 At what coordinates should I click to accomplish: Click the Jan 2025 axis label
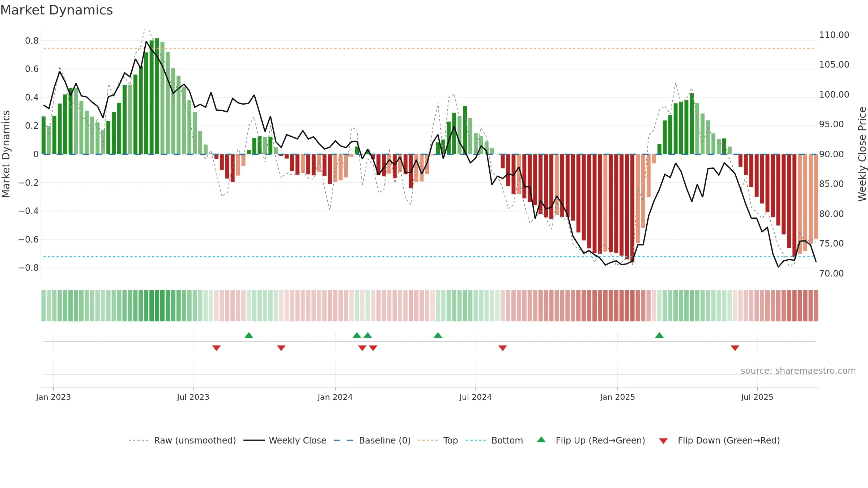coord(618,397)
